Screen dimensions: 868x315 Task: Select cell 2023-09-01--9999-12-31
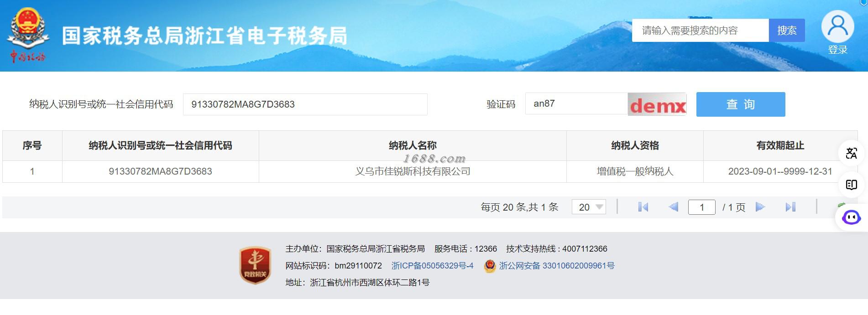pyautogui.click(x=780, y=171)
